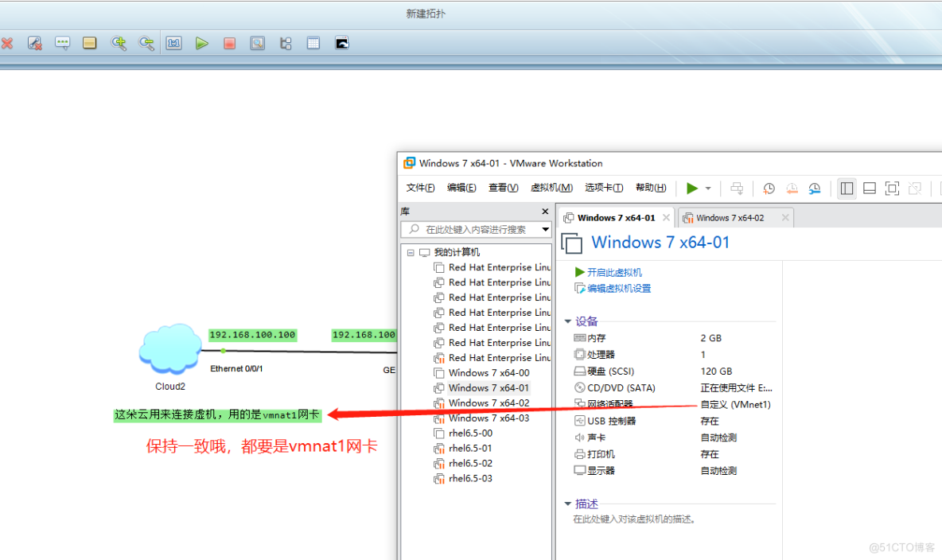This screenshot has height=560, width=942.
Task: Open the 编辑(E) menu
Action: pyautogui.click(x=461, y=188)
